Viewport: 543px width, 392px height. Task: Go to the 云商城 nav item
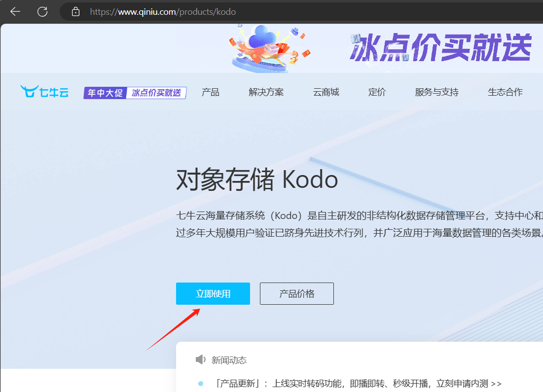click(326, 92)
